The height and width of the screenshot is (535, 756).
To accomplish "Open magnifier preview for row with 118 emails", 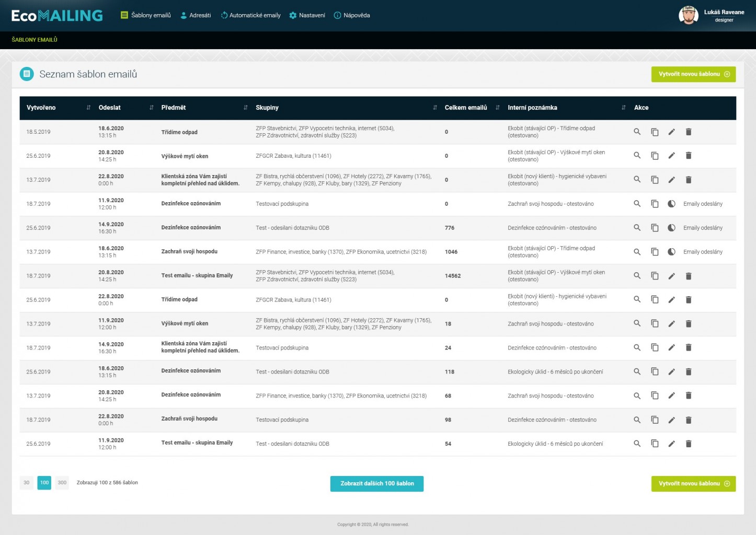I will 637,371.
